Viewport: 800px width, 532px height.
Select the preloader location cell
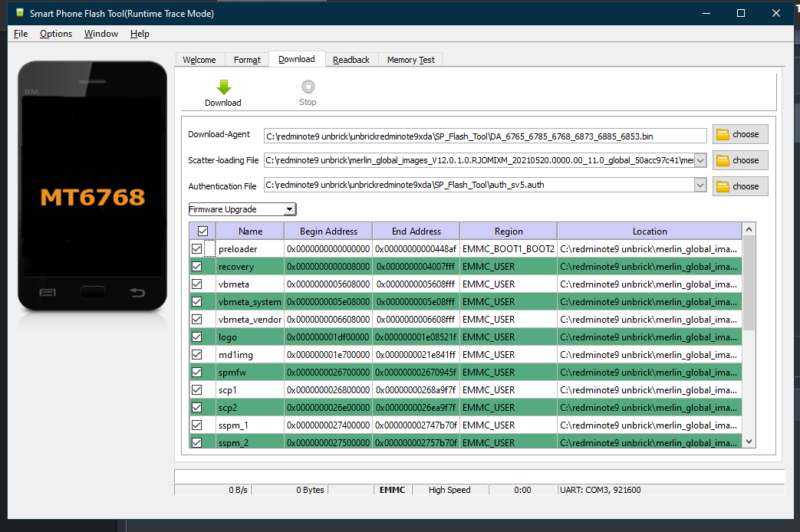coord(650,249)
